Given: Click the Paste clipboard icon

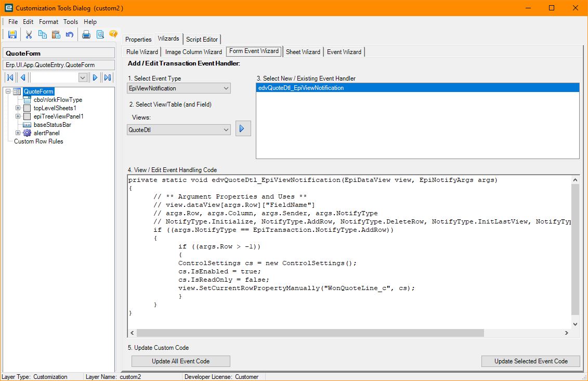Looking at the screenshot, I should coord(56,35).
